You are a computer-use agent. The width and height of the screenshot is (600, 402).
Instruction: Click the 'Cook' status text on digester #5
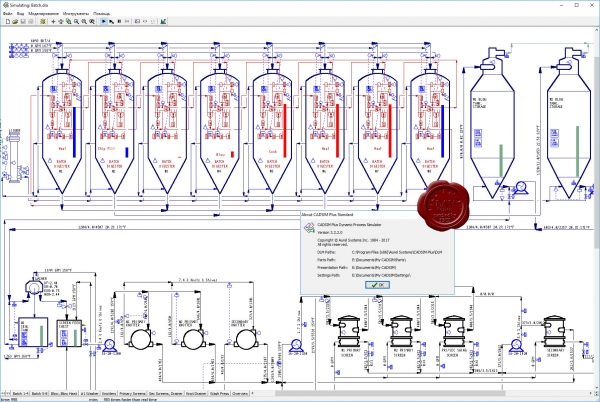[273, 152]
